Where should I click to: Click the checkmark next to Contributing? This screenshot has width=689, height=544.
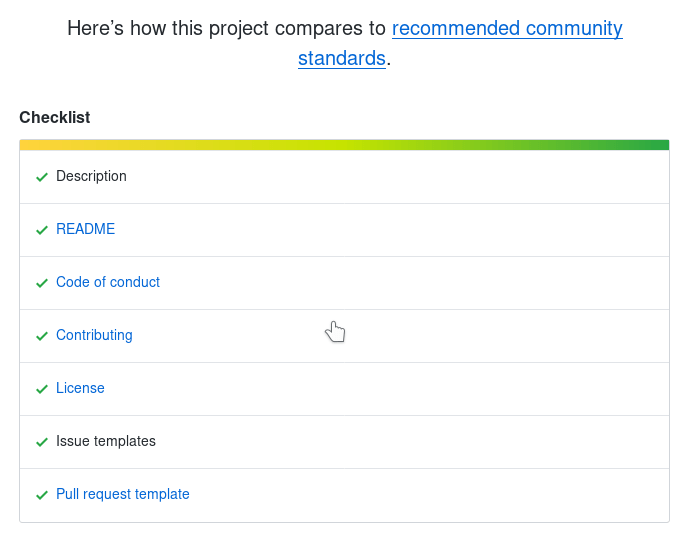coord(42,336)
